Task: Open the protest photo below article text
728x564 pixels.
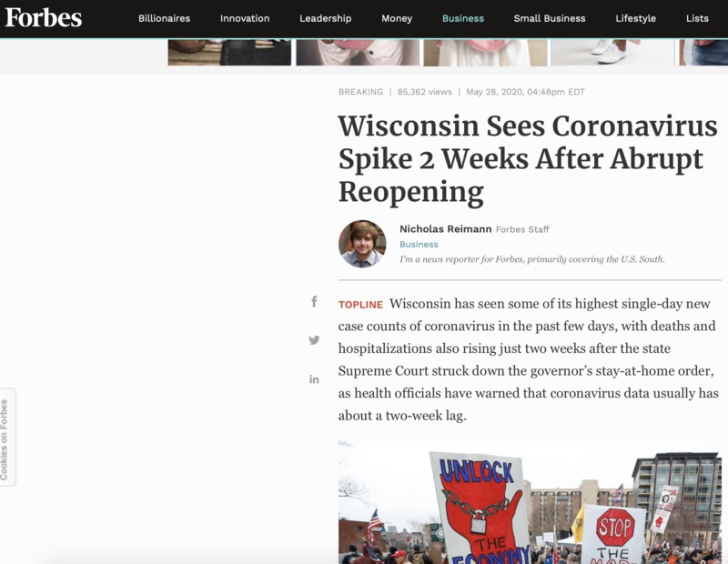Action: point(530,502)
